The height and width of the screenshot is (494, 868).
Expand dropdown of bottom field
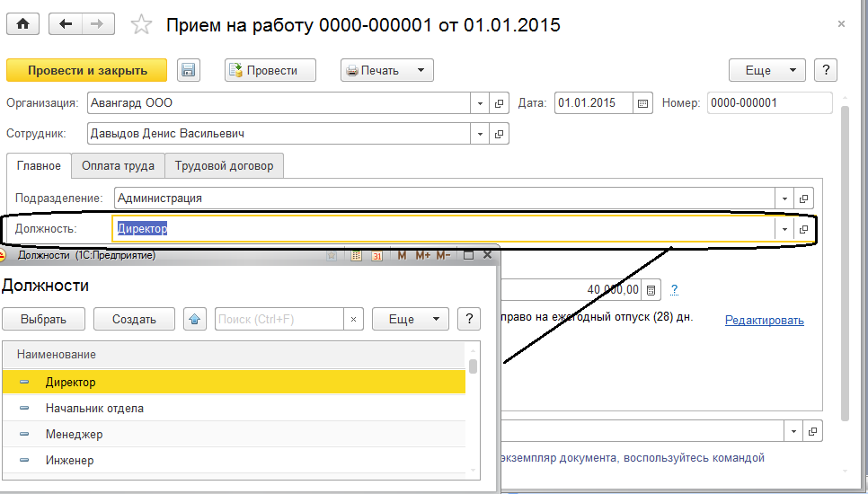tap(793, 431)
